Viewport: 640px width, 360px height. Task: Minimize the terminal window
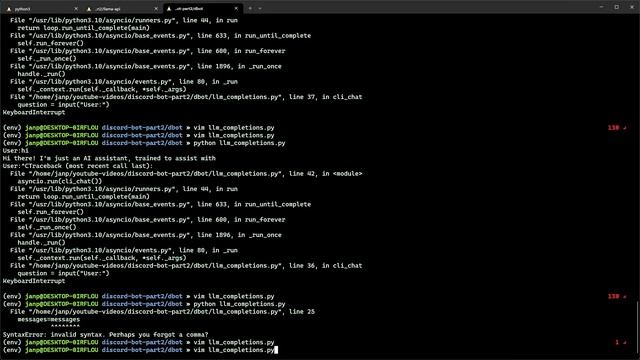[x=601, y=7]
